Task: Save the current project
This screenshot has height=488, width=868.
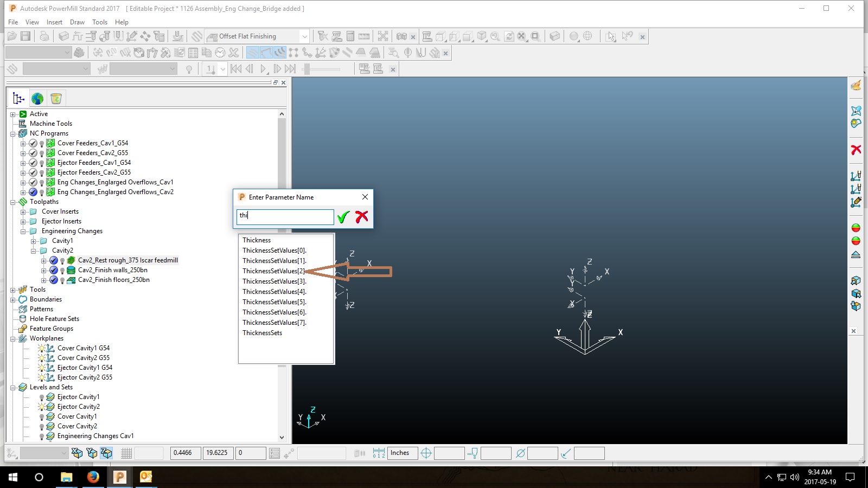Action: (x=25, y=36)
